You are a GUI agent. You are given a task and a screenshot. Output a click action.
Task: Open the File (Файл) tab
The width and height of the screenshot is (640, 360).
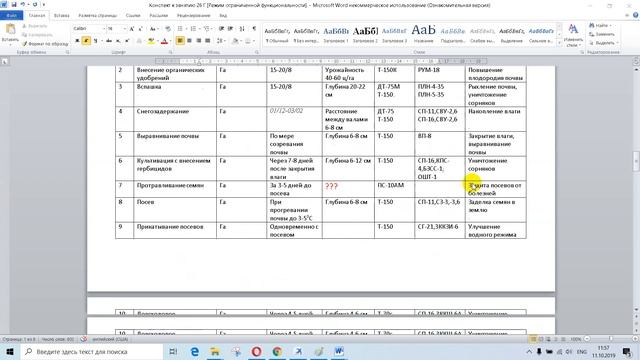point(11,16)
